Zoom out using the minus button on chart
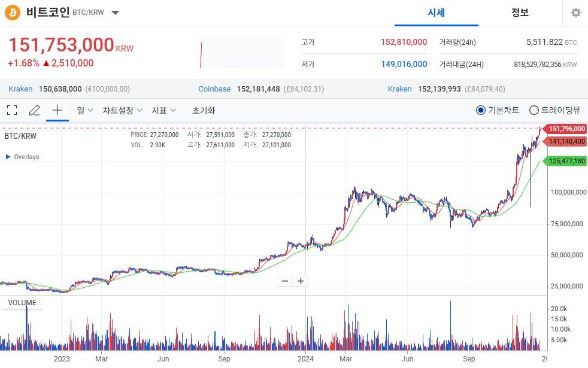Image resolution: width=588 pixels, height=368 pixels. (x=284, y=281)
